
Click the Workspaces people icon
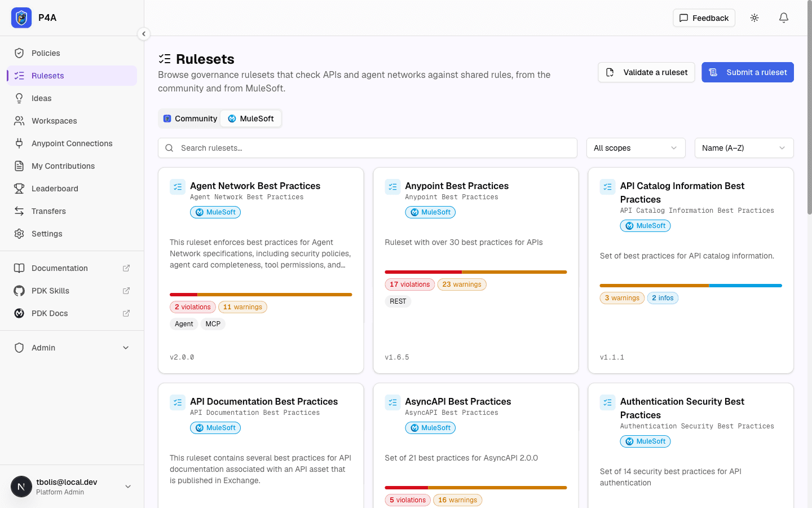coord(19,121)
